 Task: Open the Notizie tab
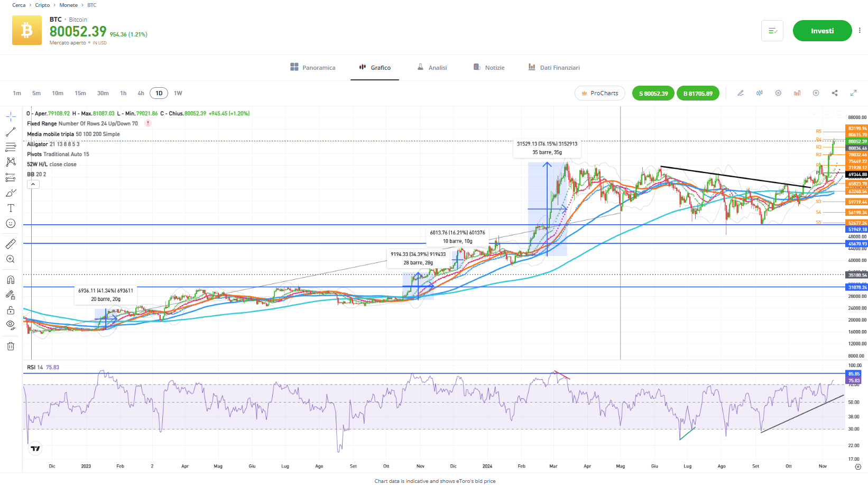(x=489, y=67)
